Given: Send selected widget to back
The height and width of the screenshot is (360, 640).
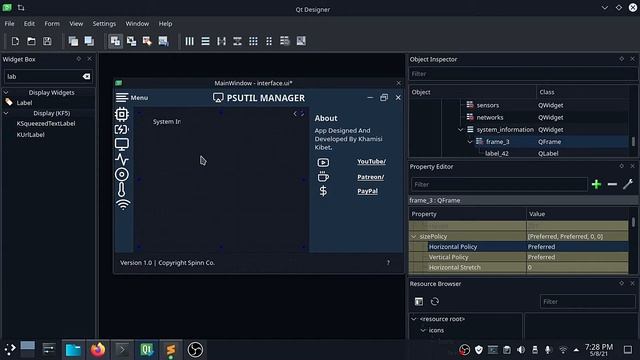Looking at the screenshot, I should [73, 41].
